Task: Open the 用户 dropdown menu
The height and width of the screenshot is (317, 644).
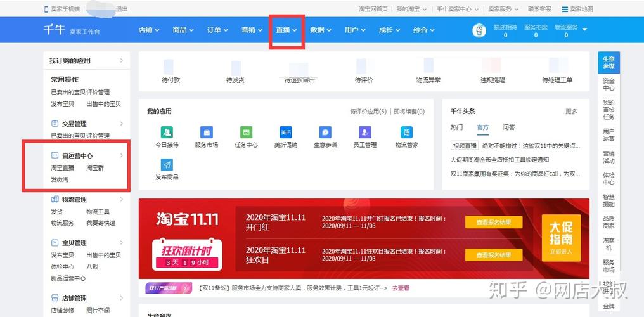Action: tap(355, 30)
